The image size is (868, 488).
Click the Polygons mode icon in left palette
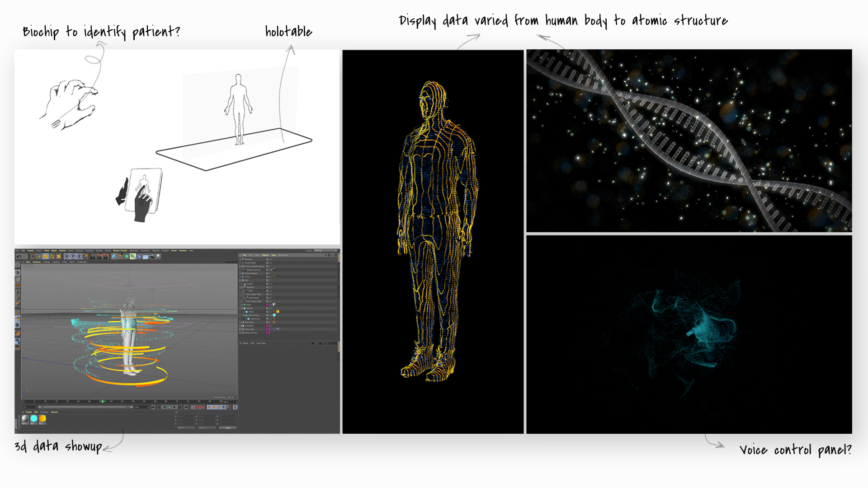pos(18,304)
